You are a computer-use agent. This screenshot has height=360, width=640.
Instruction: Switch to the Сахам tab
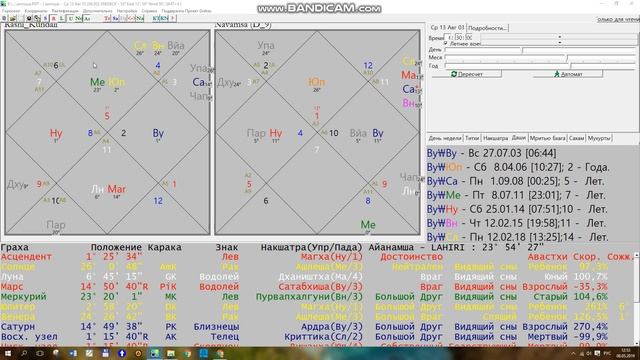click(576, 138)
